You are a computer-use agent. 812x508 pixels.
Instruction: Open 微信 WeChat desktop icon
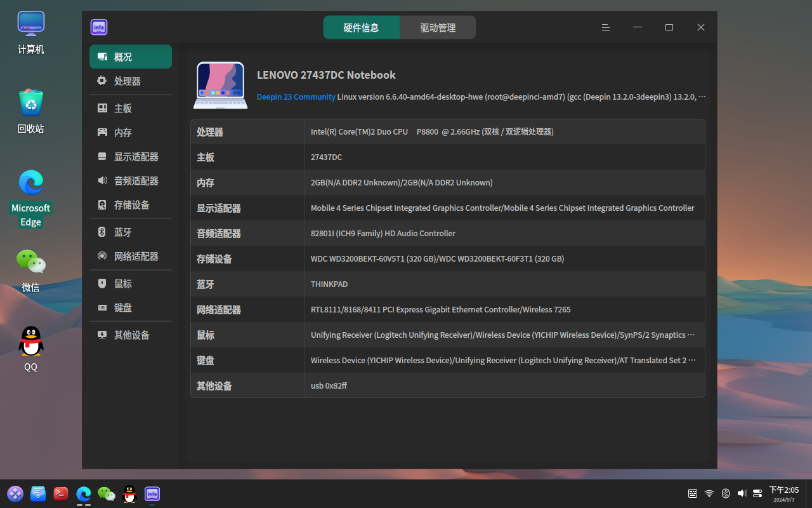click(x=31, y=271)
